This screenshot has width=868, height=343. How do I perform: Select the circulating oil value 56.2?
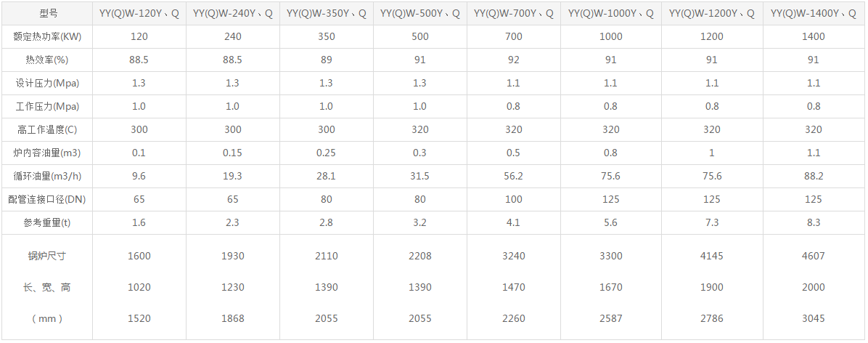[x=513, y=176]
